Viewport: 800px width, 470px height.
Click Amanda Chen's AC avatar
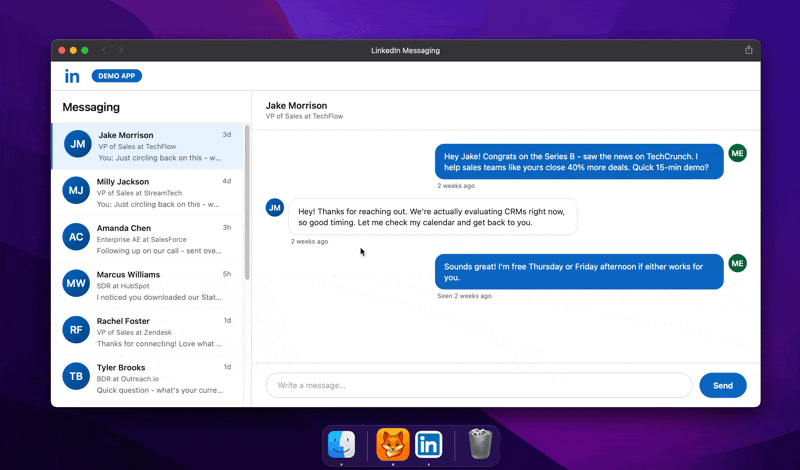(76, 236)
